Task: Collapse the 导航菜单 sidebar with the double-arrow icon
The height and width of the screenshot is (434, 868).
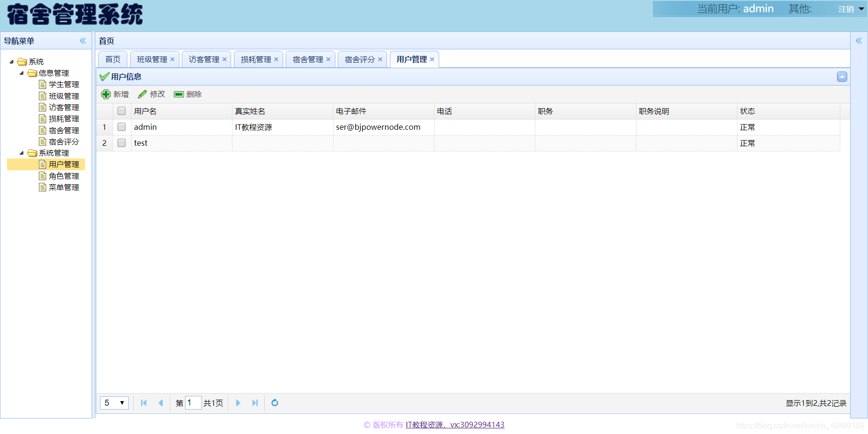Action: 83,41
